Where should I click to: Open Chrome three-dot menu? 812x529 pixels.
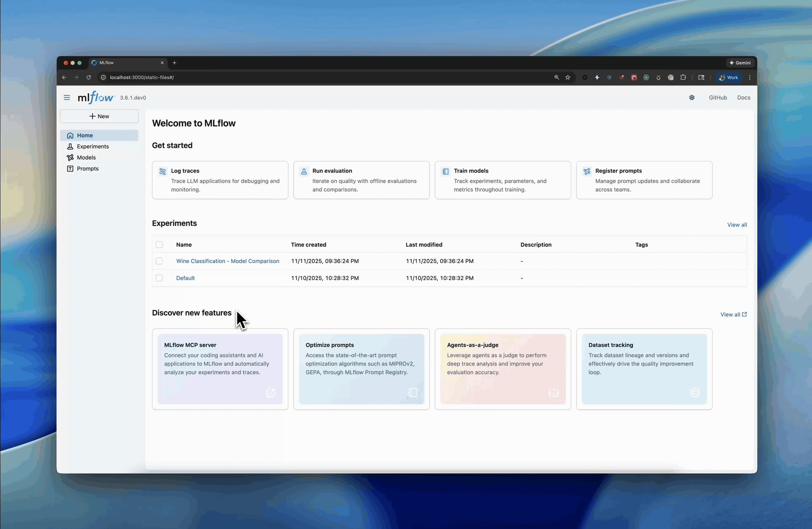(749, 77)
